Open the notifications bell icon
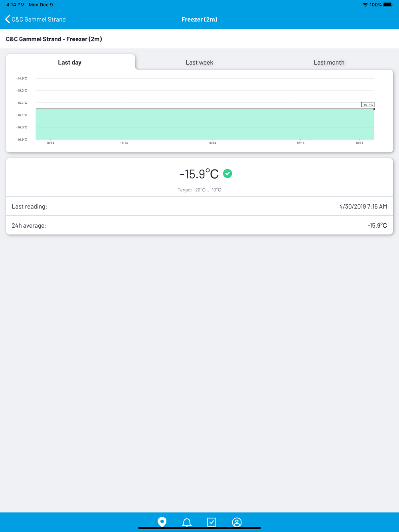This screenshot has height=532, width=399. coord(187,522)
